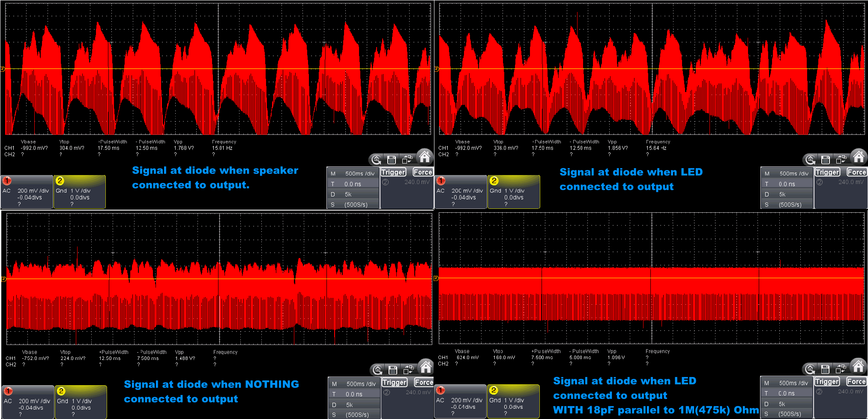Click the Vbase reading -752.0 mV?
The width and height of the screenshot is (868, 419).
coord(36,358)
